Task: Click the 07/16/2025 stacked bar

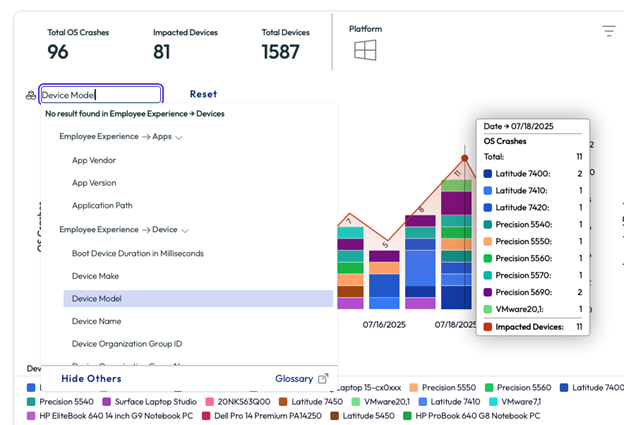Action: click(384, 279)
